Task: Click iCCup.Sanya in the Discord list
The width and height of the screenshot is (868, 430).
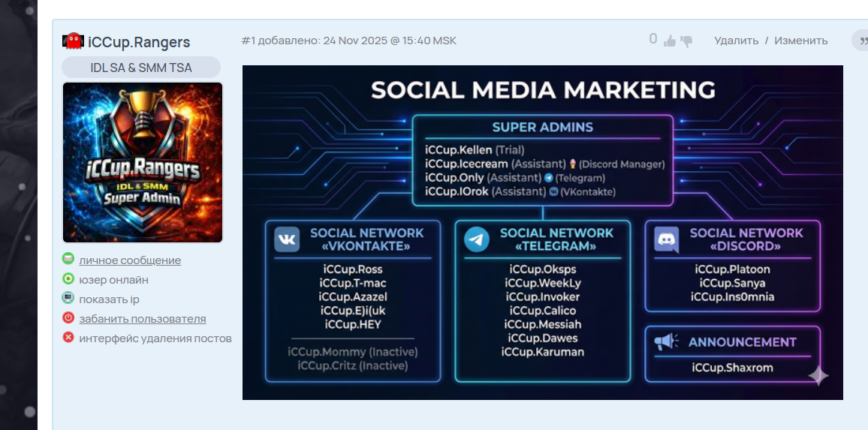Action: coord(733,284)
